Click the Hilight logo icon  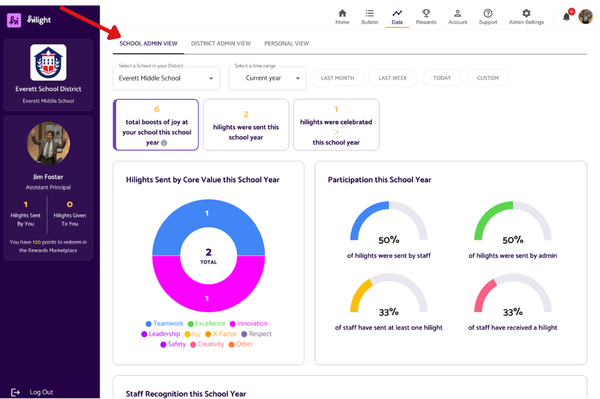point(14,20)
